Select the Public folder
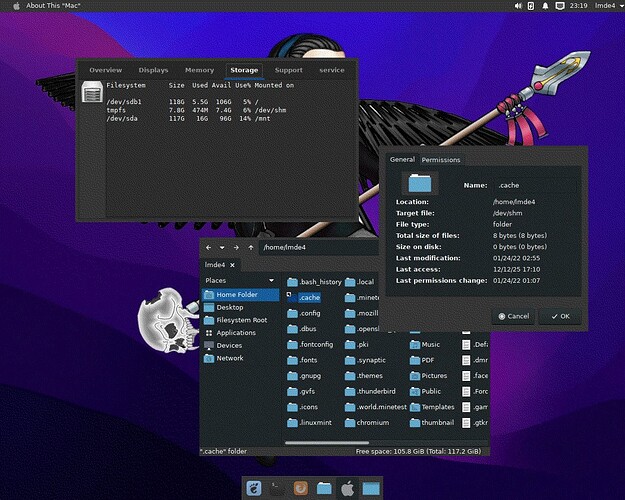The width and height of the screenshot is (625, 500). click(x=425, y=392)
